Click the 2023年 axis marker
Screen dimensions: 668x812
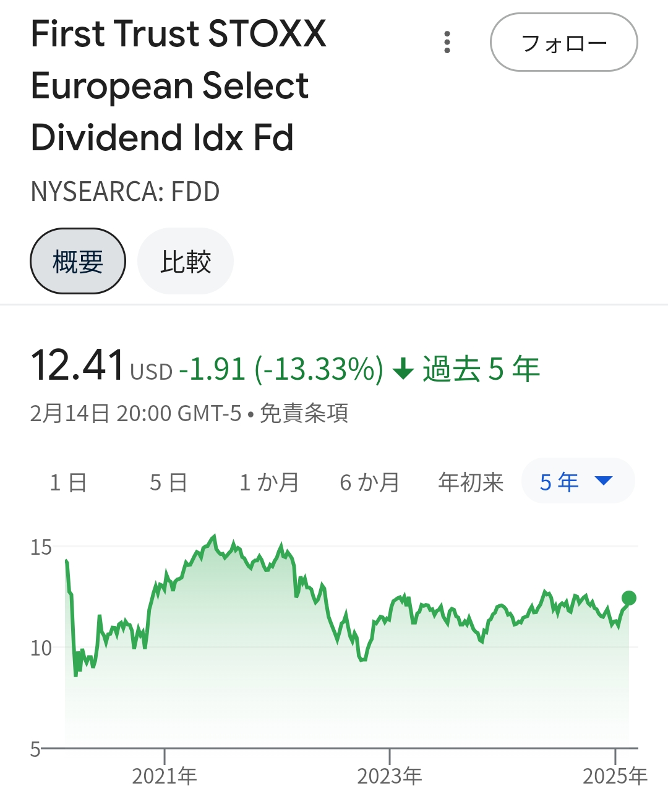pos(390,776)
